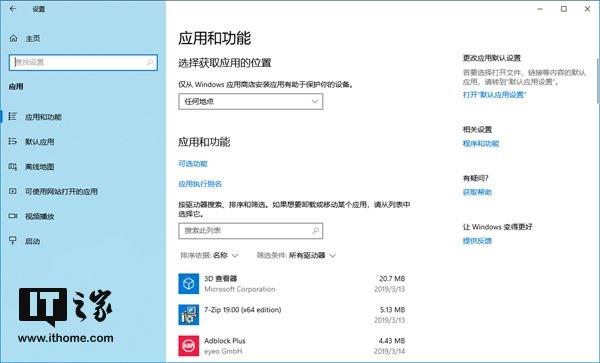Open 默认应用 in the sidebar
Screen dimensions: 600x363
coord(40,142)
